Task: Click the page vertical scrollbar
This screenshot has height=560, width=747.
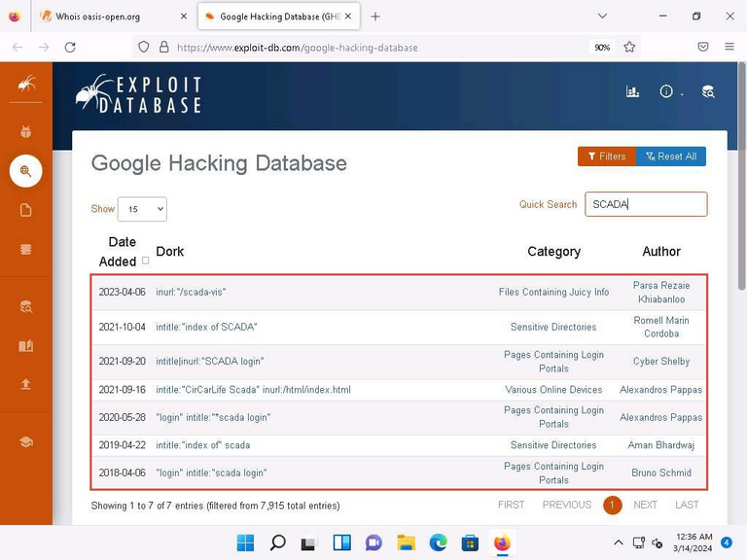Action: point(742,175)
